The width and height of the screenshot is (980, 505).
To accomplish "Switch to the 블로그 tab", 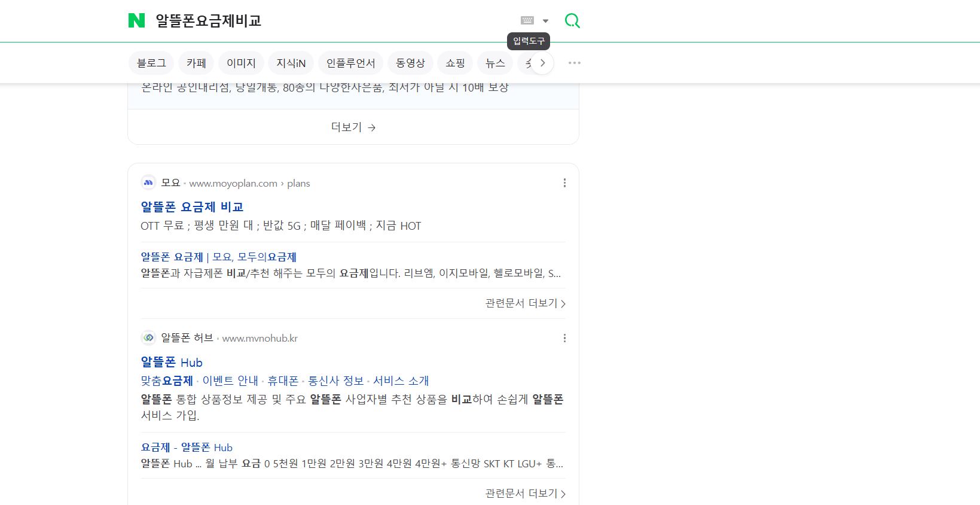I will [x=151, y=63].
